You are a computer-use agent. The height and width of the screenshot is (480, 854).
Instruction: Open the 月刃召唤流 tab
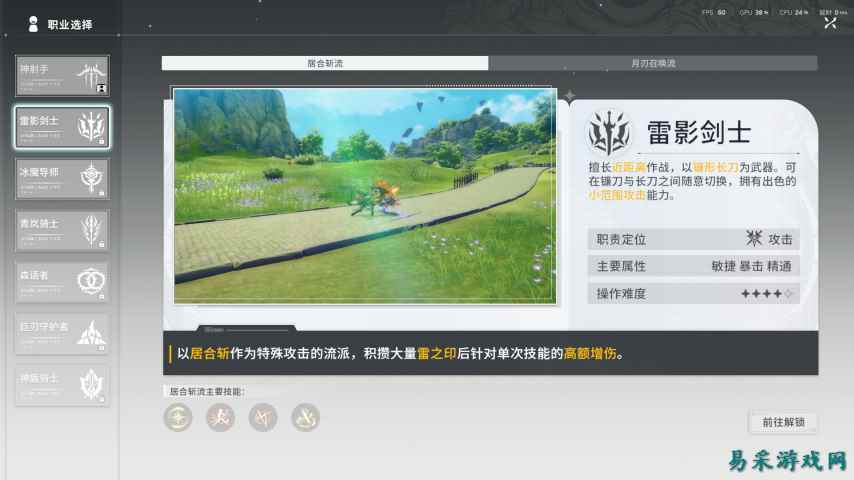click(x=653, y=63)
